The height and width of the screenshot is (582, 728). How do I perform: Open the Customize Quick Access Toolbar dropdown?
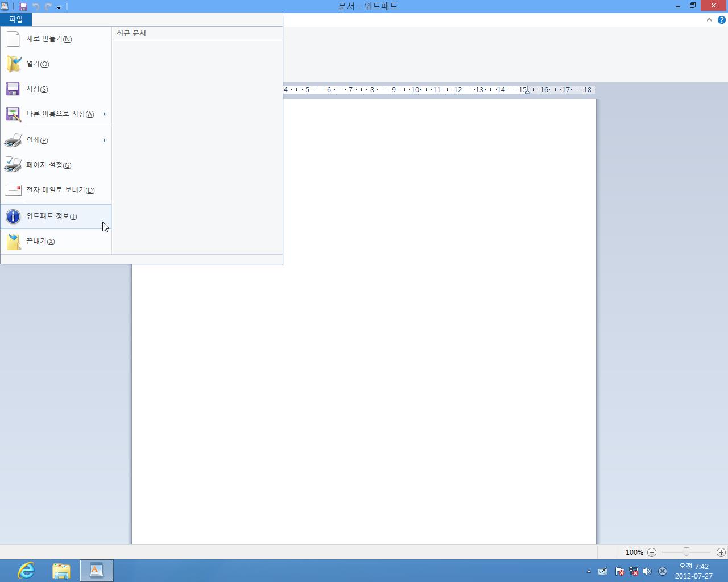point(59,7)
